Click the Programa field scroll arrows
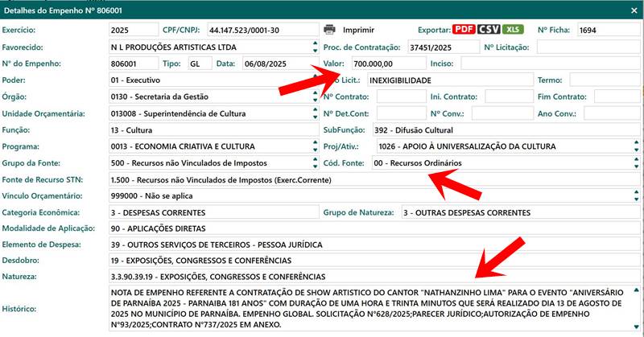 point(314,147)
